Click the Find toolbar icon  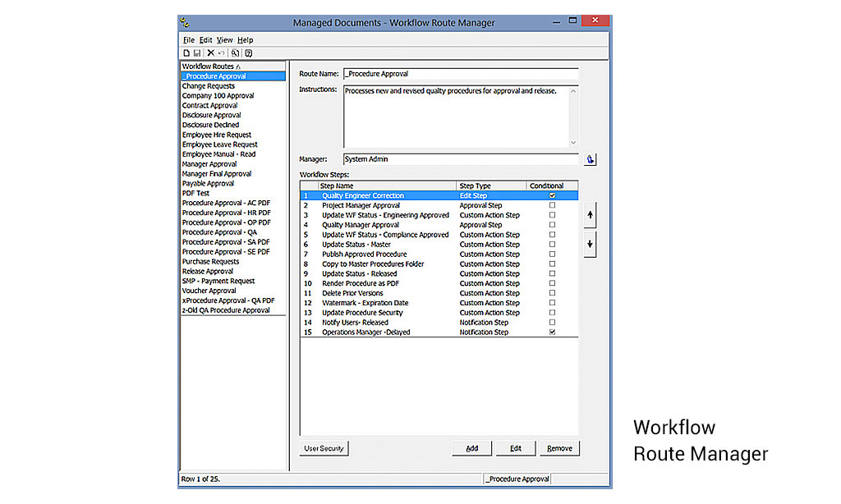point(235,53)
